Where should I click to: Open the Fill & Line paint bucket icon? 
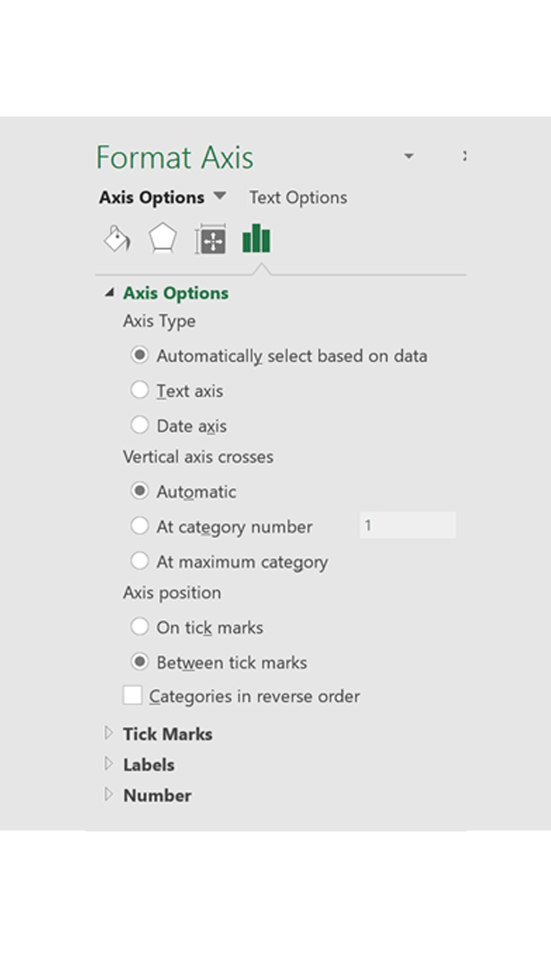117,238
